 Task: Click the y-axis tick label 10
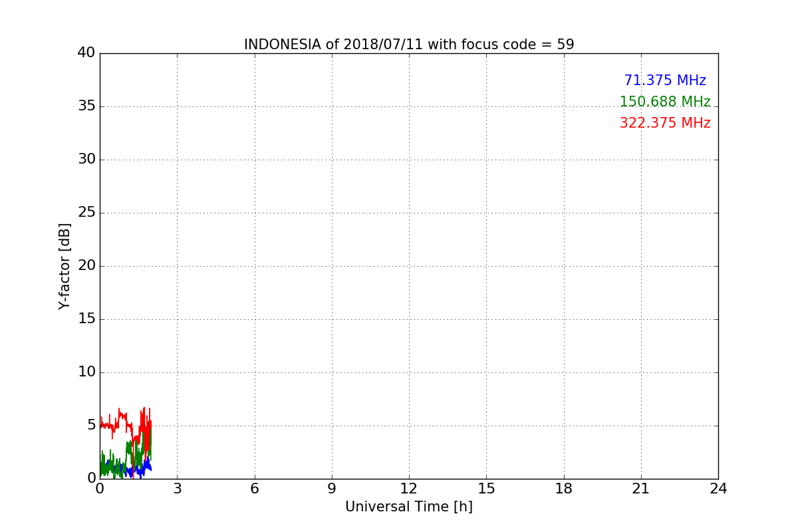86,372
